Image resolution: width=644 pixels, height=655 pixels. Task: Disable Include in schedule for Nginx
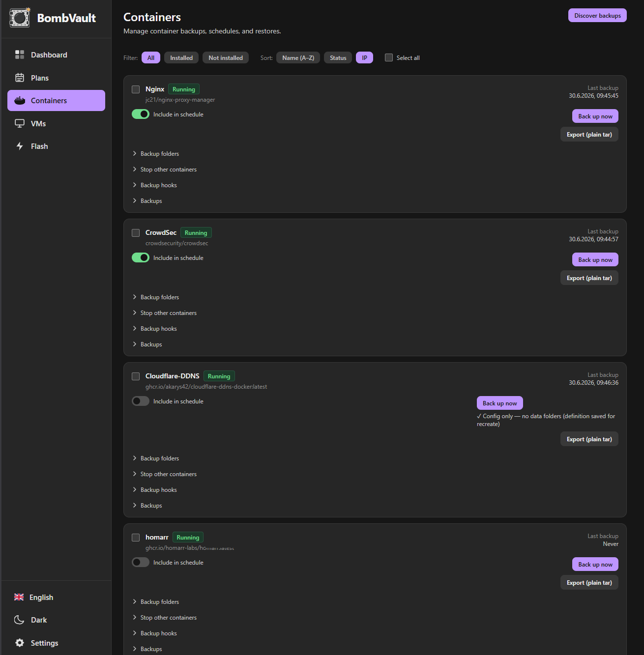(141, 114)
